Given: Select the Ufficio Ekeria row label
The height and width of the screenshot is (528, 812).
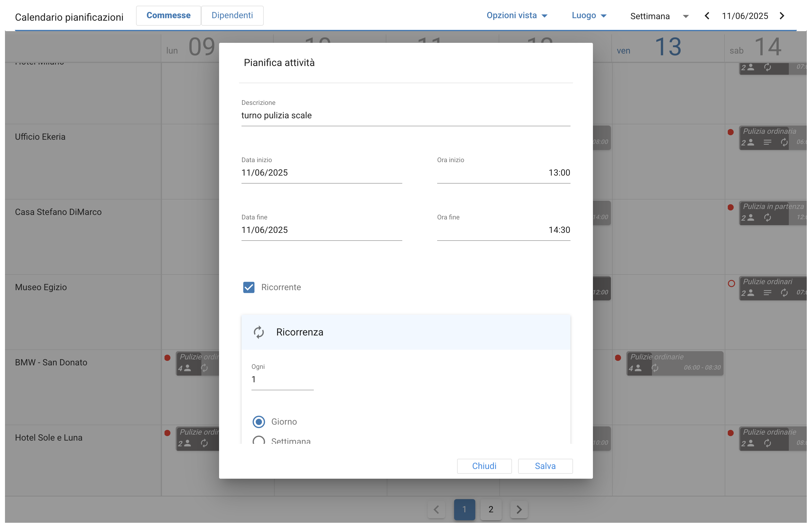Looking at the screenshot, I should [x=40, y=137].
